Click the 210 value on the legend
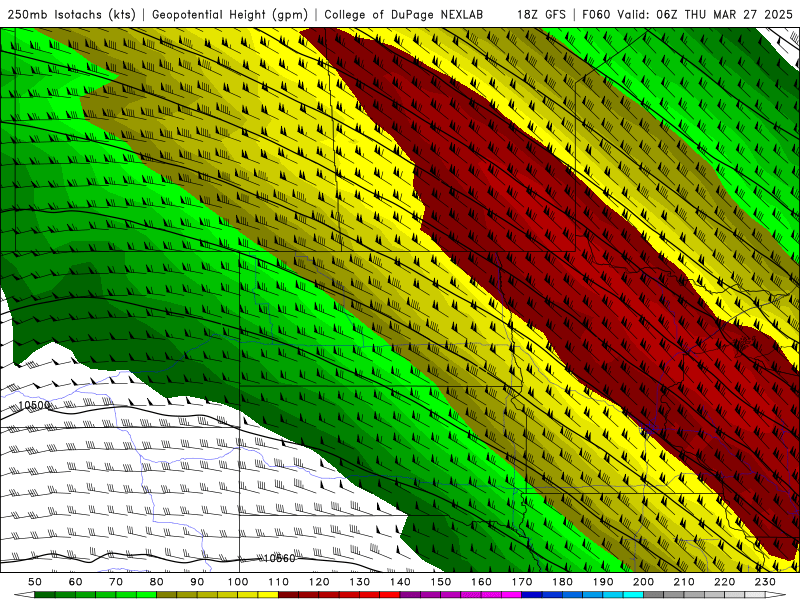800x600 pixels. point(684,582)
